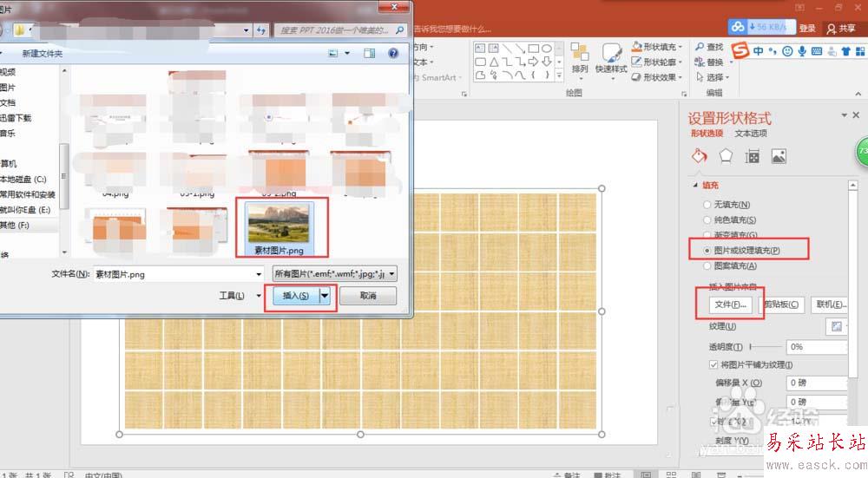Click the Insert (插入) button
This screenshot has height=478, width=868.
click(296, 296)
